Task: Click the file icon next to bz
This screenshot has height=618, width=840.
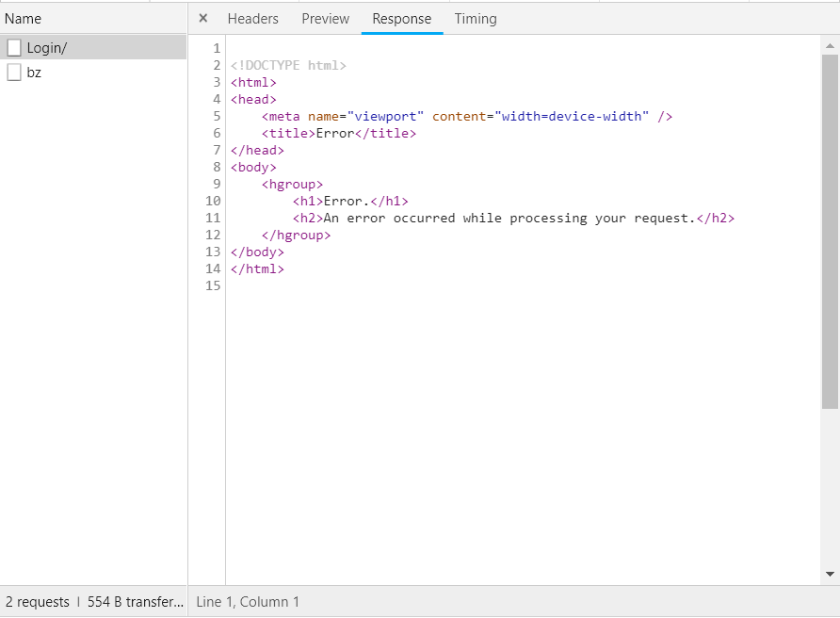Action: pos(14,73)
